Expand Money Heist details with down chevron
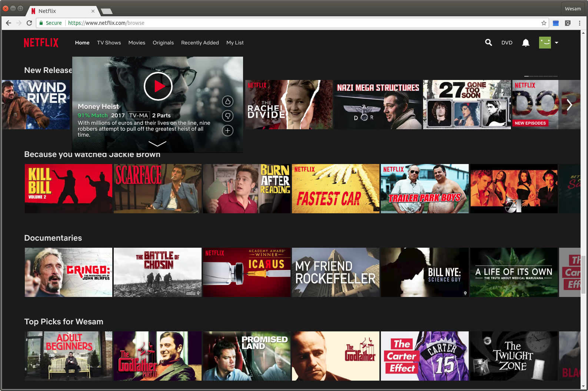This screenshot has height=391, width=588. pyautogui.click(x=157, y=144)
